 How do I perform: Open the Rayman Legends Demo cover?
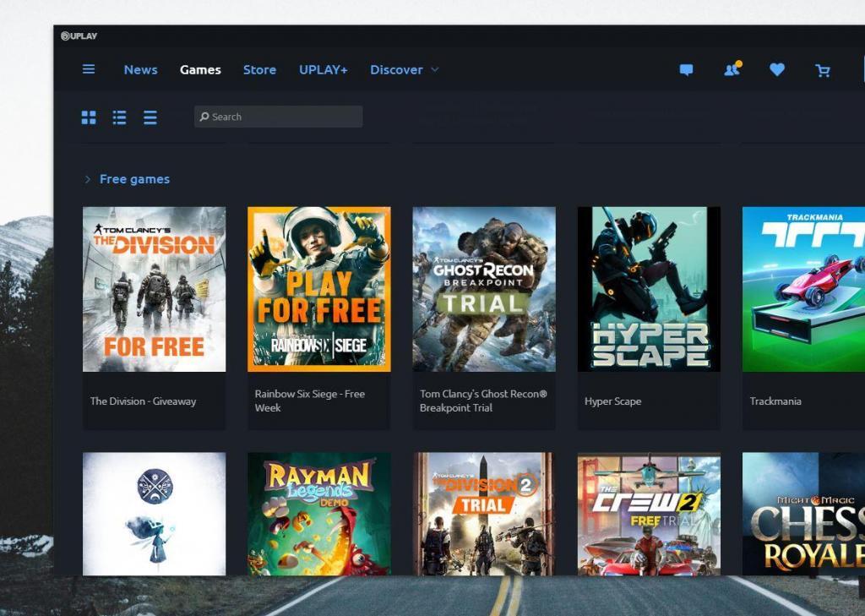[318, 514]
